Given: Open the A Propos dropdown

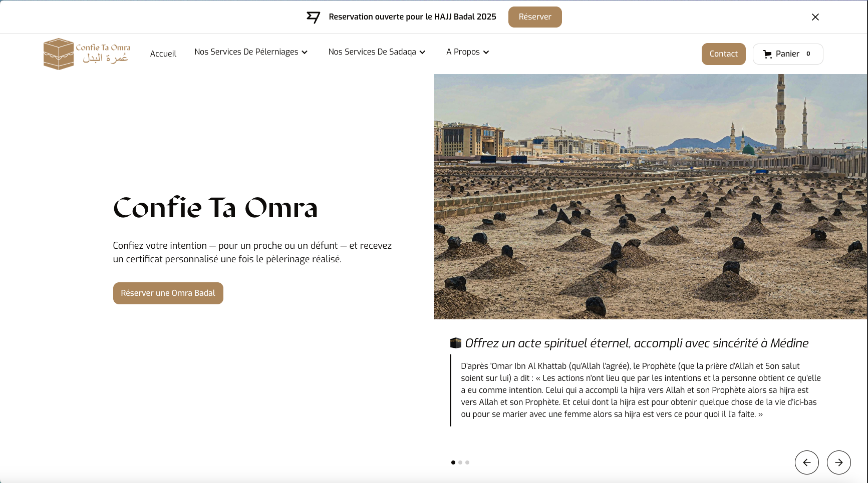Looking at the screenshot, I should coord(467,52).
